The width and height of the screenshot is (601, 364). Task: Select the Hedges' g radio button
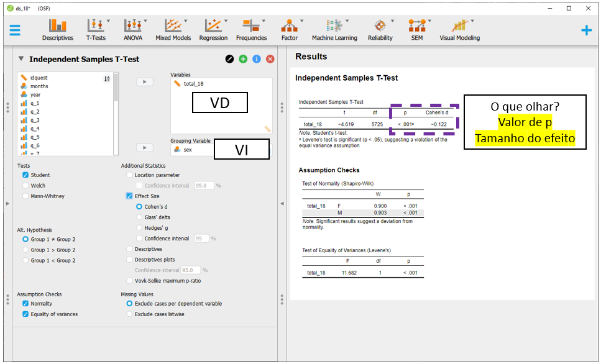pyautogui.click(x=139, y=227)
